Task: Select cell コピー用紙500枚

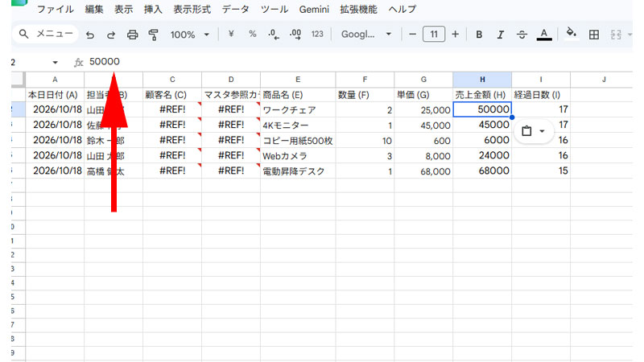Action: pyautogui.click(x=298, y=140)
